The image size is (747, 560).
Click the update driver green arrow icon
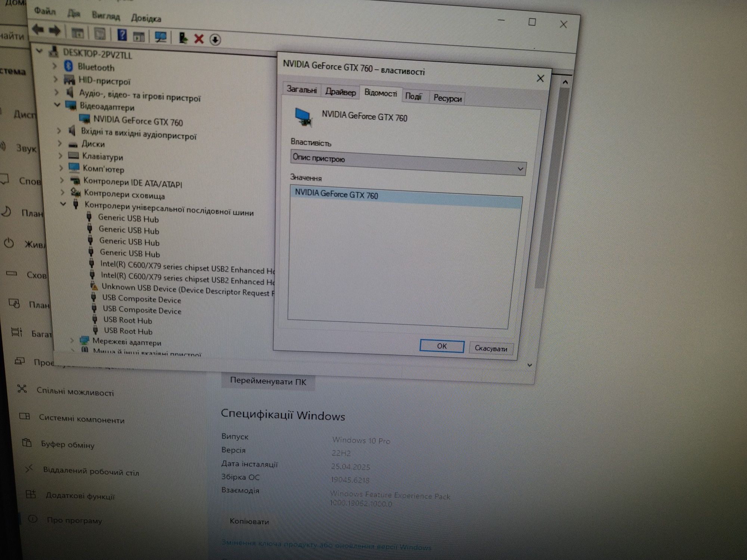pyautogui.click(x=183, y=38)
